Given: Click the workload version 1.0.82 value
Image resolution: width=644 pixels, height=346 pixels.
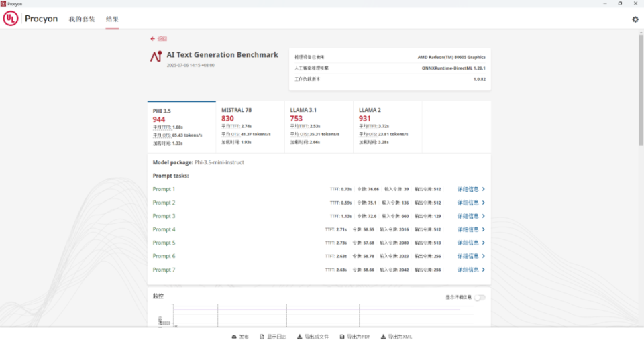Looking at the screenshot, I should [x=479, y=79].
